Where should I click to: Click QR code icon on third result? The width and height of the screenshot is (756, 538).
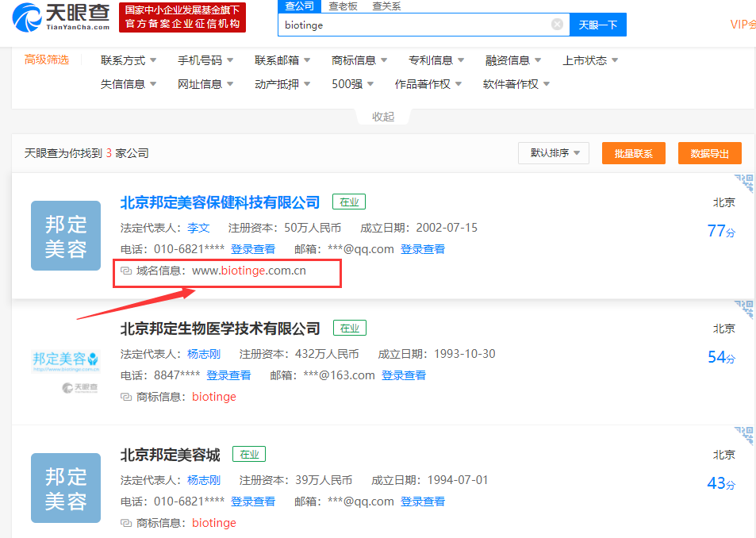(x=744, y=435)
